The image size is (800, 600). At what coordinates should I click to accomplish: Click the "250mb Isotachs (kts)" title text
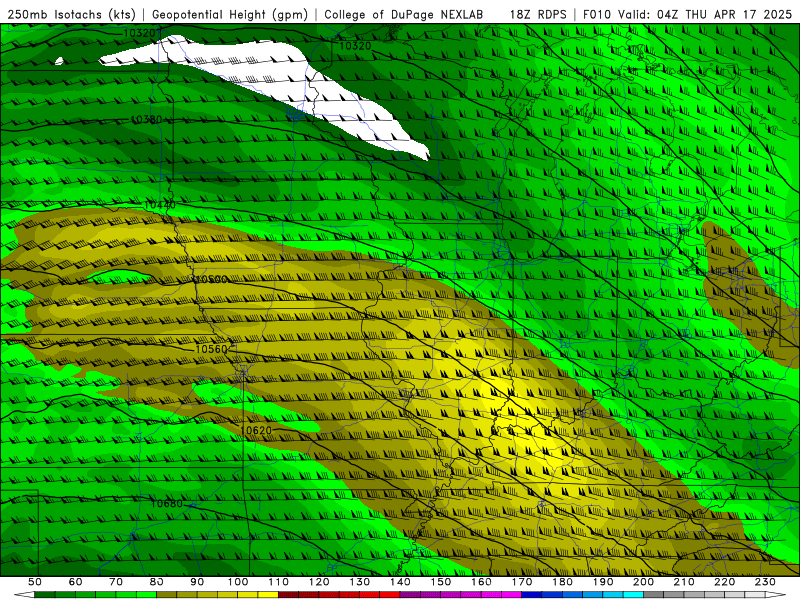(71, 15)
